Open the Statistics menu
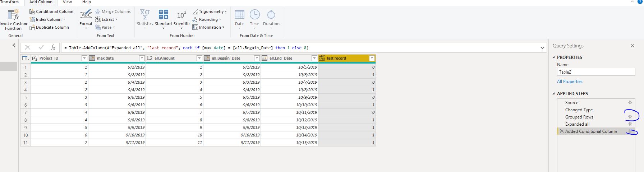Viewport: 644px width, 172px height. point(145,20)
